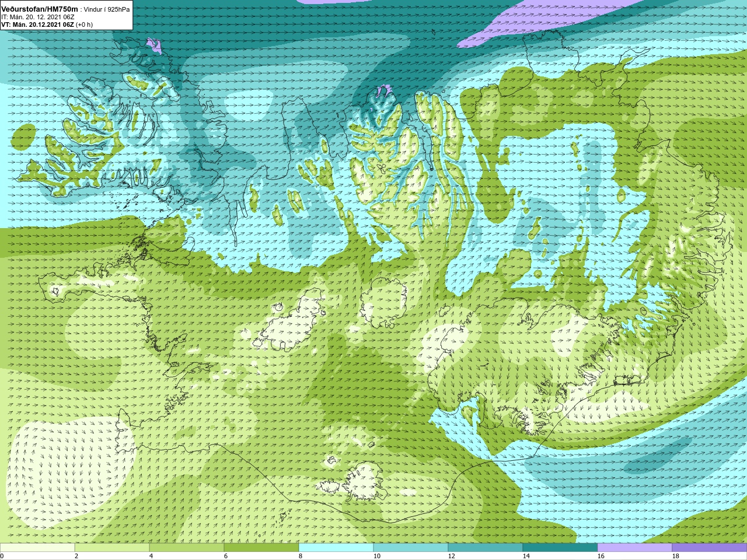Click the legend scale label '16'
747x560 pixels.
pos(601,556)
